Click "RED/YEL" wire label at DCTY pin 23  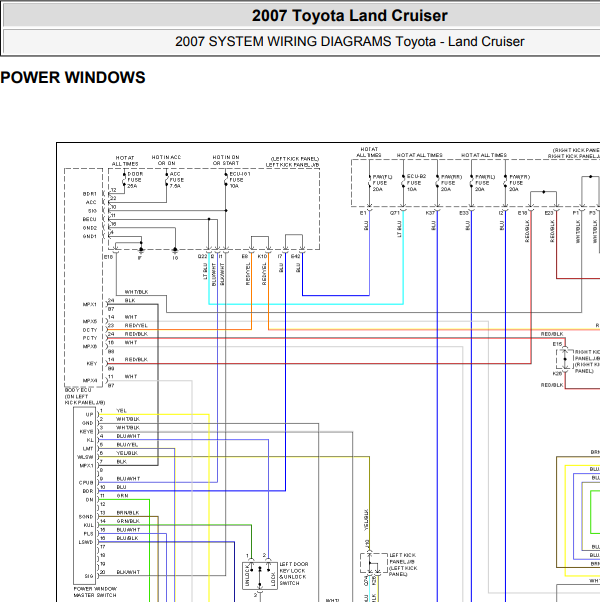point(136,325)
